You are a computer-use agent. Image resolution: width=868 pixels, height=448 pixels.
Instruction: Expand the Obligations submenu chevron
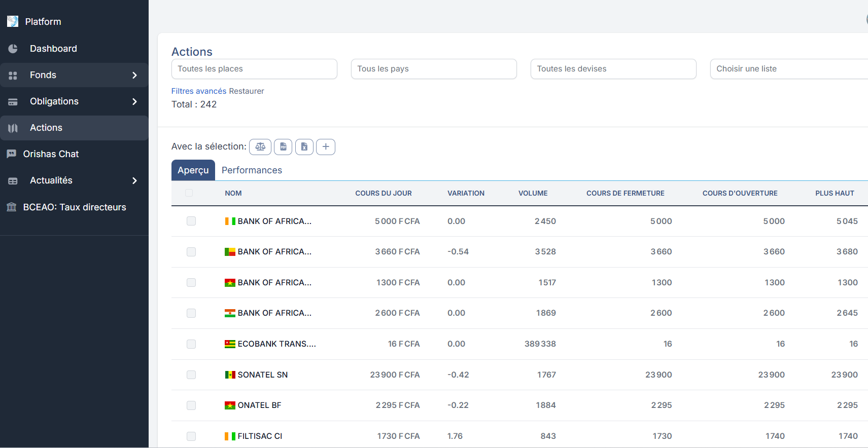[134, 102]
